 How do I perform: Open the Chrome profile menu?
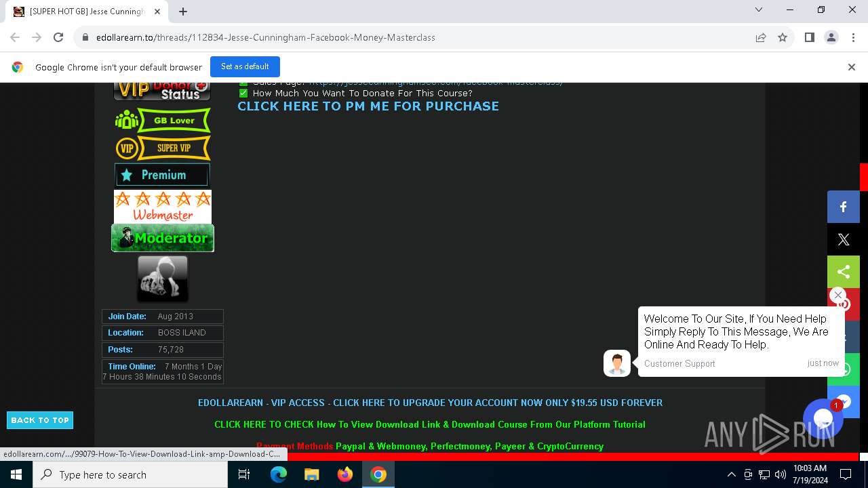point(831,37)
